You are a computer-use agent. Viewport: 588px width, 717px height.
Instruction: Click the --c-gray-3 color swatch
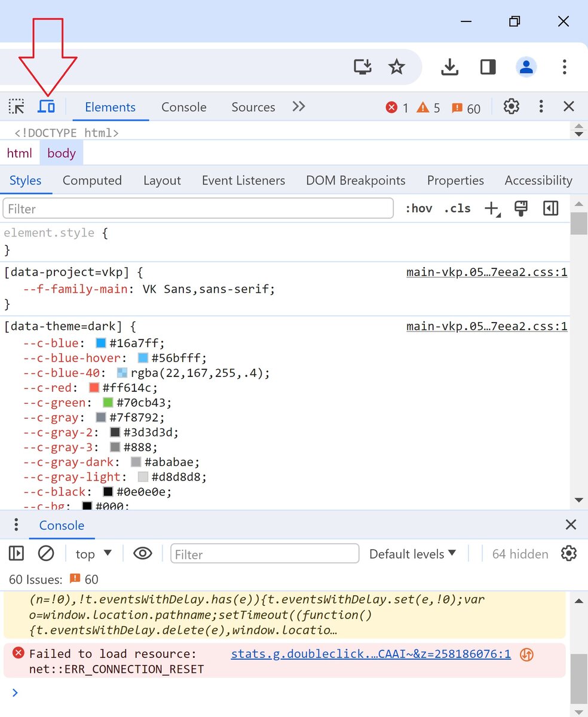click(115, 448)
